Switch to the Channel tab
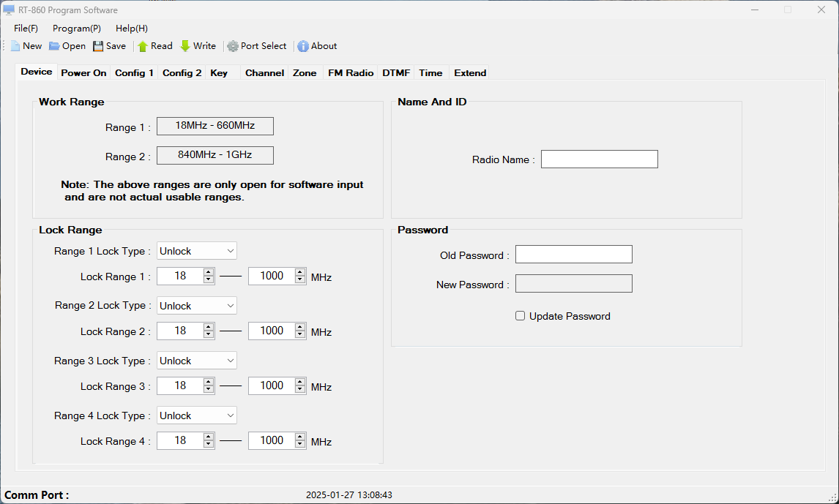839x504 pixels. tap(264, 72)
